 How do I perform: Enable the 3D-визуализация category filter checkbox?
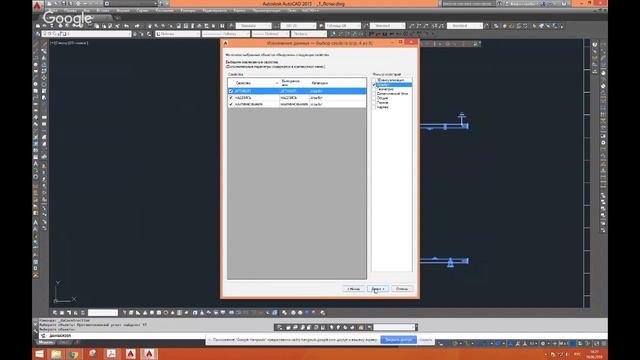[x=374, y=80]
